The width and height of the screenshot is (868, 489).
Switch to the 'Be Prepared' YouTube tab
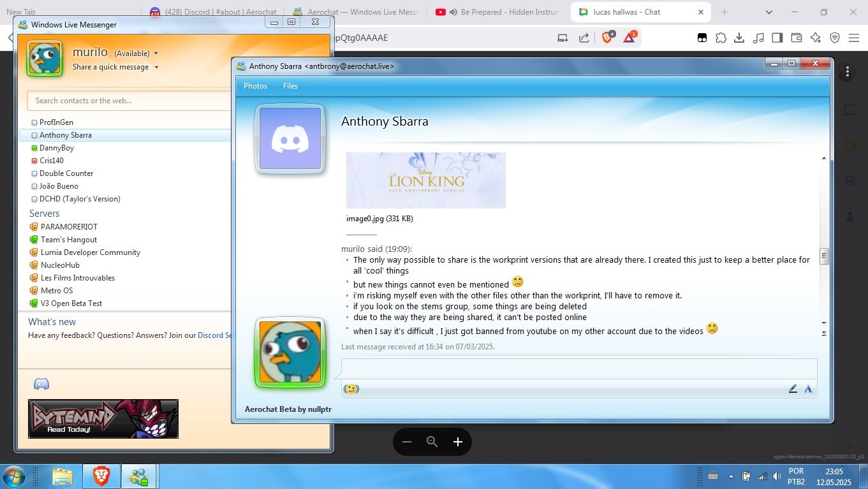tap(499, 12)
